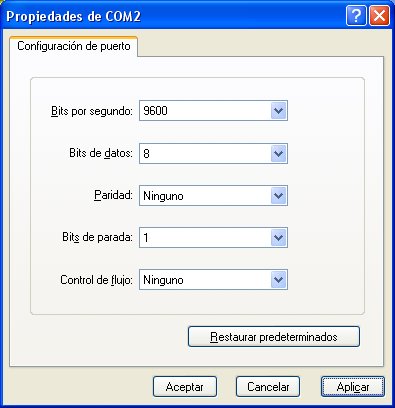
Task: Click the Cancelar button
Action: pyautogui.click(x=268, y=387)
